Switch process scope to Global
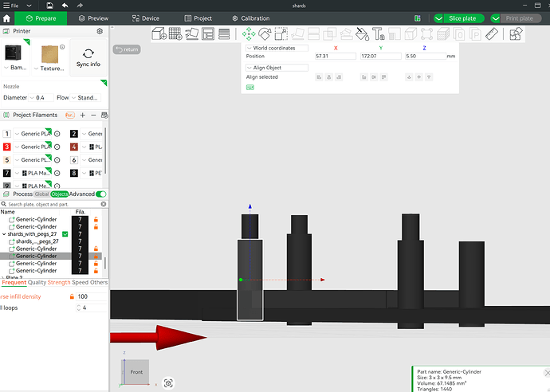The height and width of the screenshot is (392, 550). [41, 194]
